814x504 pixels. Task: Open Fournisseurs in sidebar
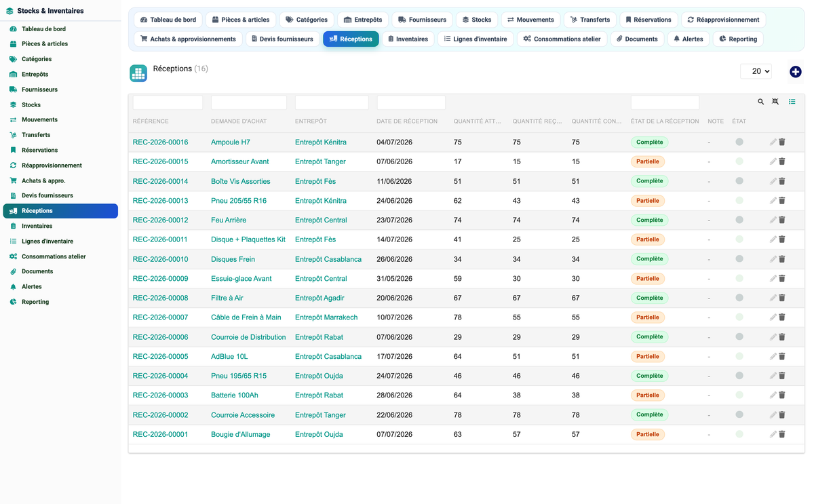(60, 90)
